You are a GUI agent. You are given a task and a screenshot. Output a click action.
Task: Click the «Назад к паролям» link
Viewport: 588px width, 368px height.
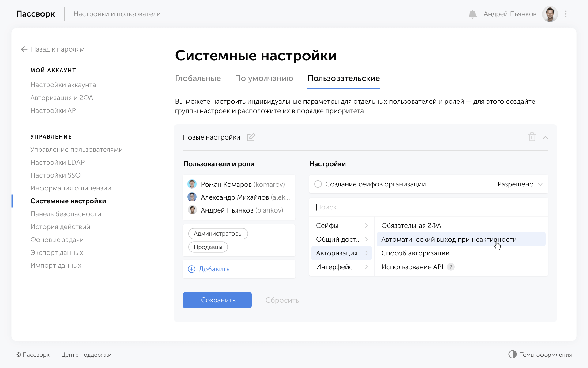[x=58, y=49]
